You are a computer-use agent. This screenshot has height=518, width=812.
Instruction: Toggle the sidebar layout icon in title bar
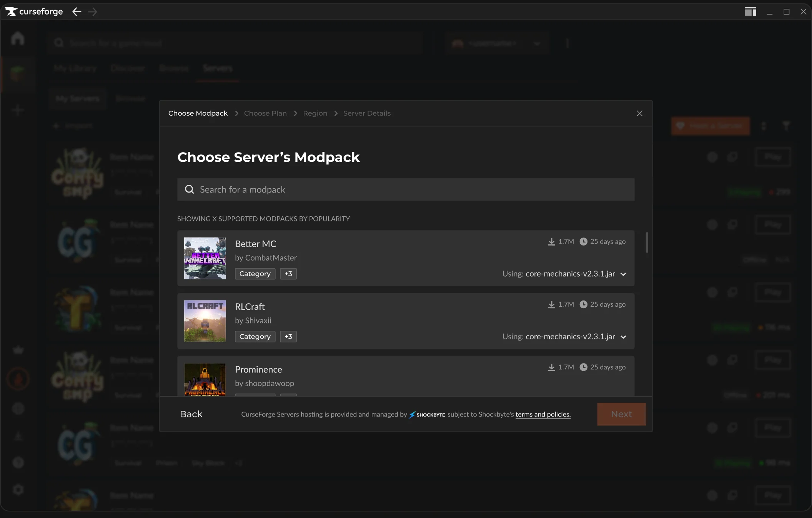(x=750, y=12)
